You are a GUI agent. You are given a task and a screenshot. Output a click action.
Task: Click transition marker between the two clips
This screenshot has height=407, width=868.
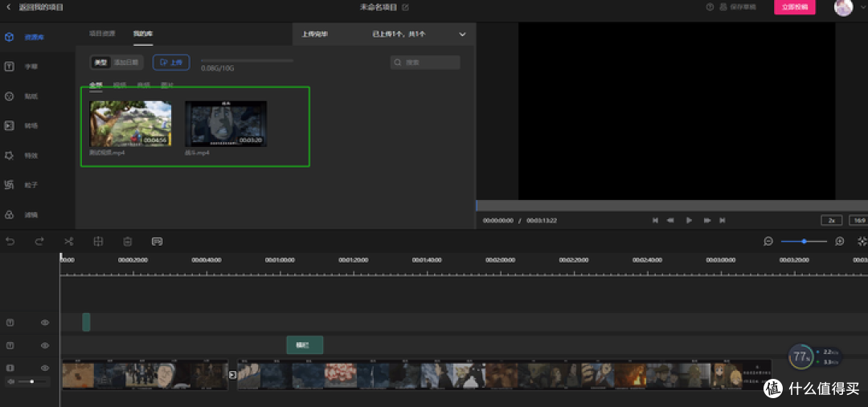pos(233,375)
